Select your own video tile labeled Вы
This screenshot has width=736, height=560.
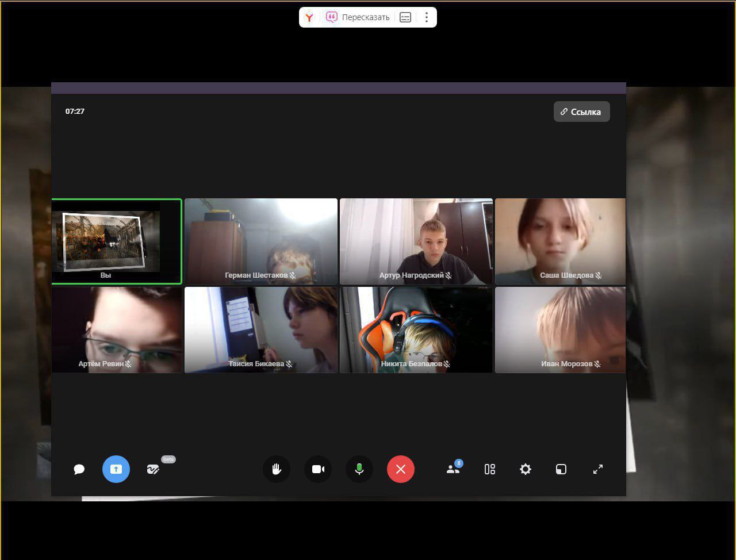(x=117, y=241)
